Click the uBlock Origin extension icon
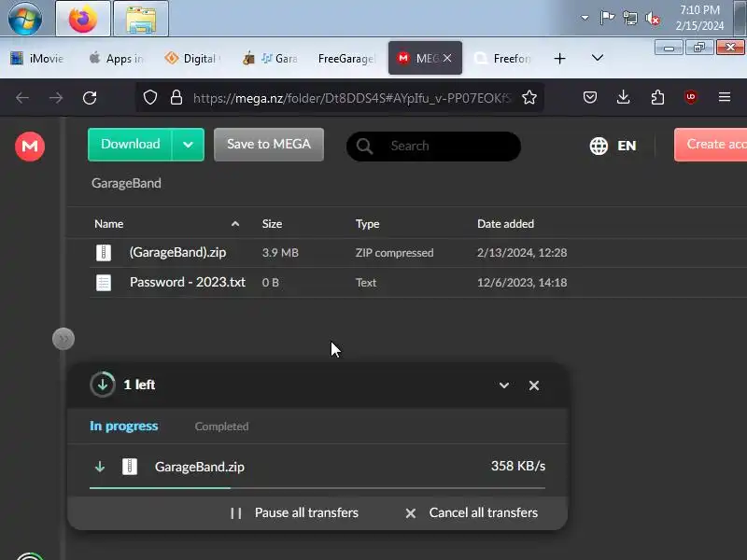The width and height of the screenshot is (747, 560). click(691, 97)
